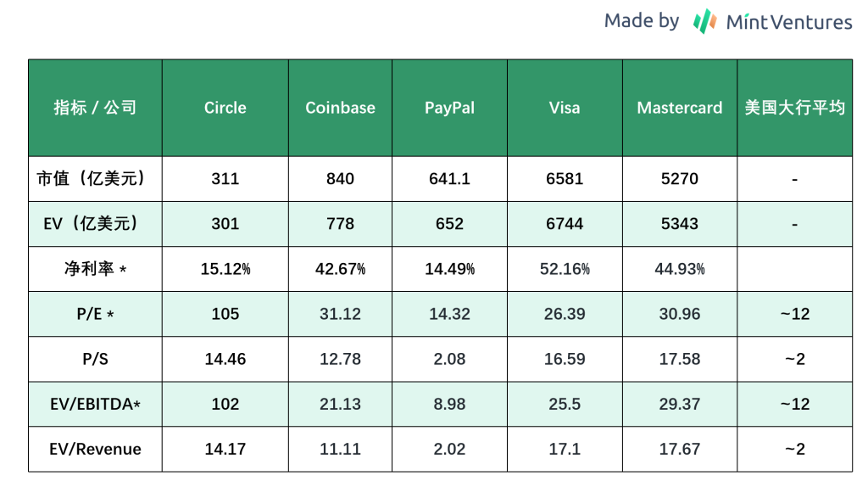This screenshot has height=498, width=868.
Task: Click the 美国大行平均 column header
Action: pyautogui.click(x=794, y=108)
